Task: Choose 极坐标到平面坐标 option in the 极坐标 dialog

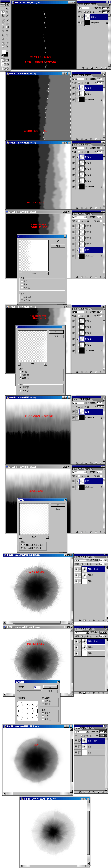Action: 22,548
